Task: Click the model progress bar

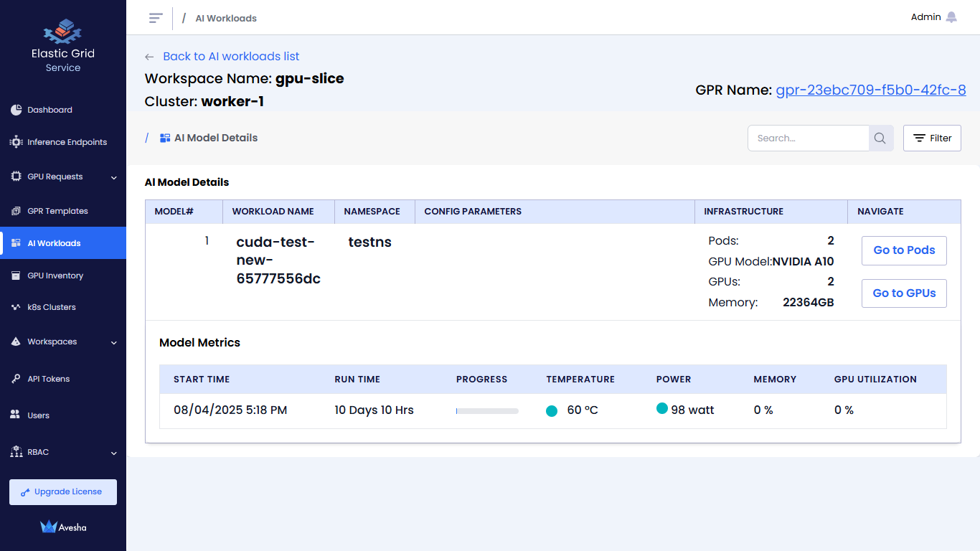Action: pos(486,411)
